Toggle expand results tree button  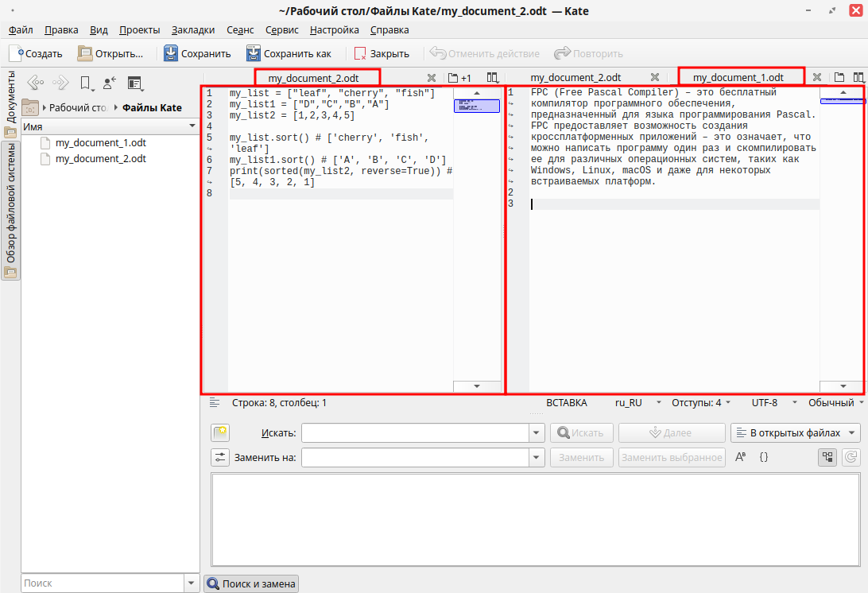tap(827, 457)
